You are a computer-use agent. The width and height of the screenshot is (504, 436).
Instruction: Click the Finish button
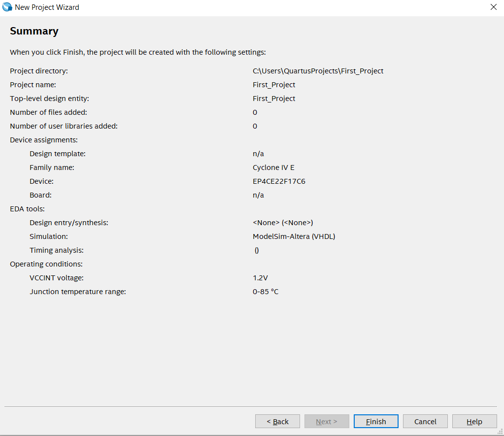376,421
